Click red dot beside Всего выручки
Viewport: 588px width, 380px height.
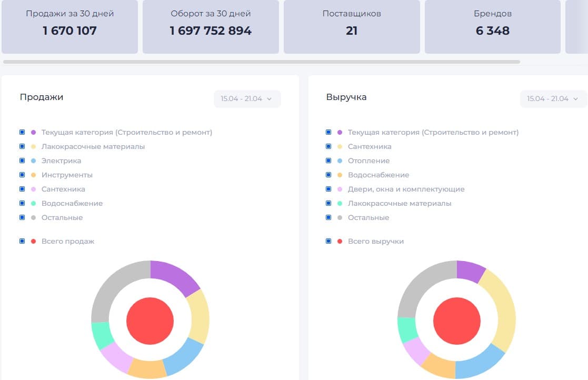pos(340,242)
